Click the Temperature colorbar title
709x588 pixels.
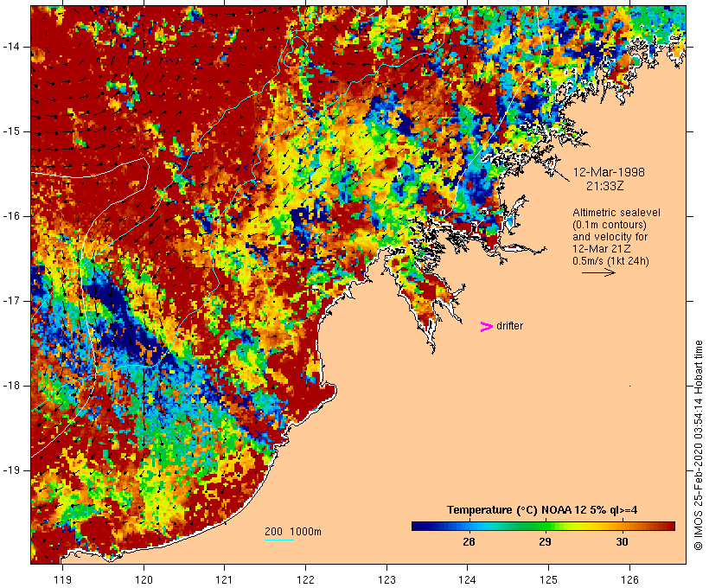coord(542,510)
